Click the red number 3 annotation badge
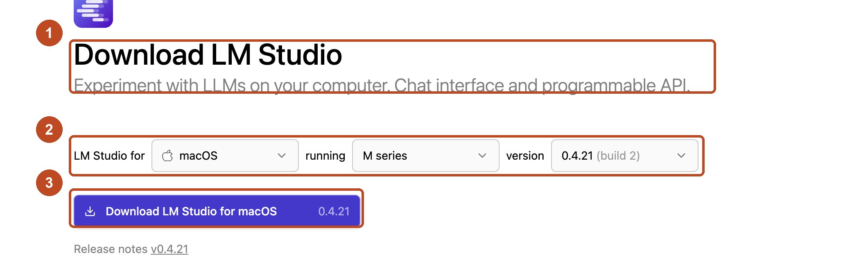This screenshot has width=868, height=262. (49, 183)
